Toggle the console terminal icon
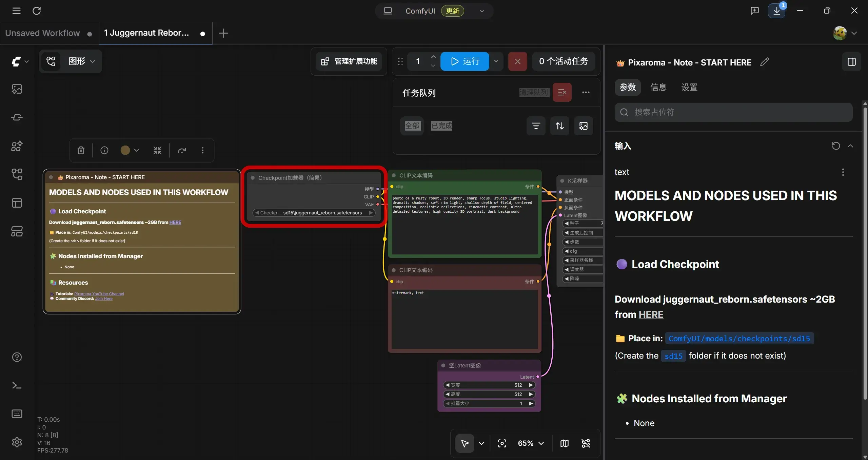Viewport: 868px width, 460px height. click(x=17, y=385)
